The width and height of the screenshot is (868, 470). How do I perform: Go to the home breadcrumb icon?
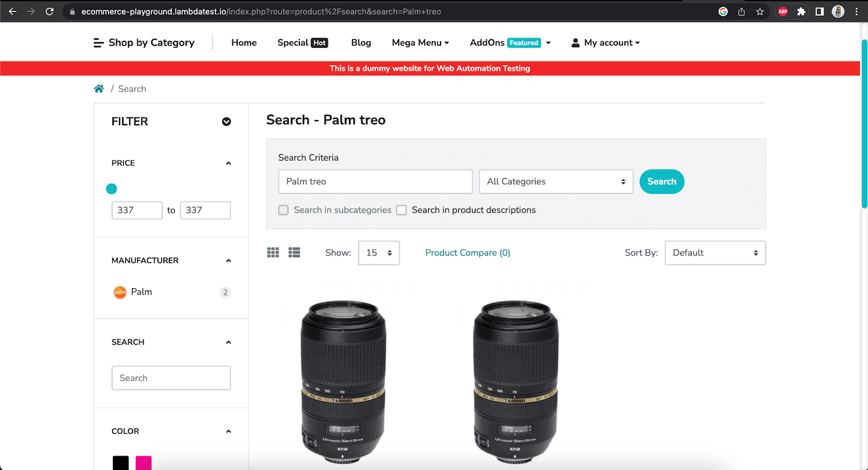tap(99, 88)
